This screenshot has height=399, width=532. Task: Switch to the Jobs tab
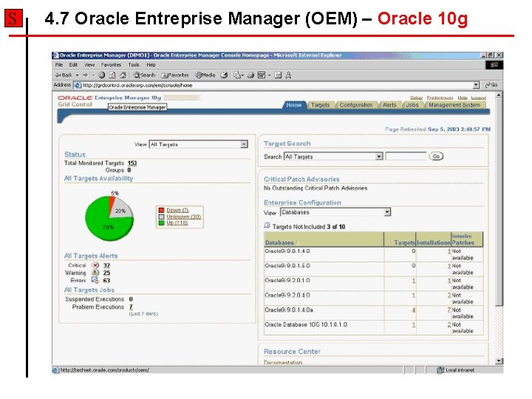tap(412, 105)
